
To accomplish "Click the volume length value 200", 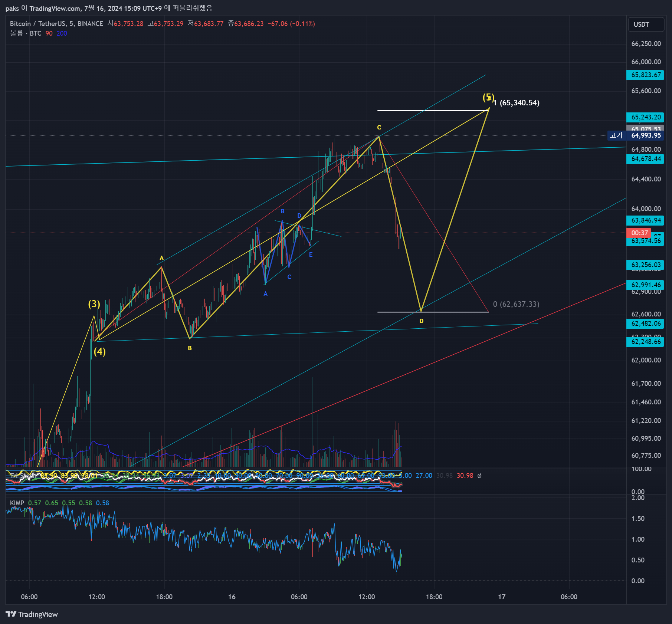I will pyautogui.click(x=62, y=33).
